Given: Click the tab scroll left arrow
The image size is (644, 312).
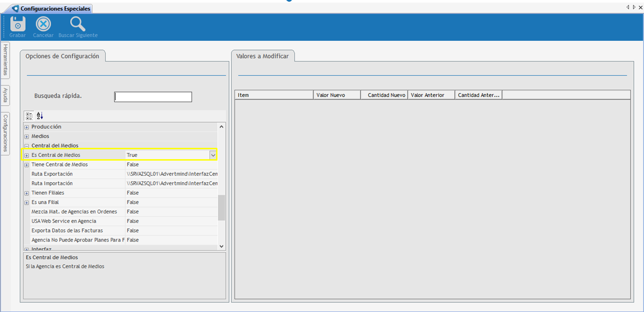Looking at the screenshot, I should click(628, 7).
